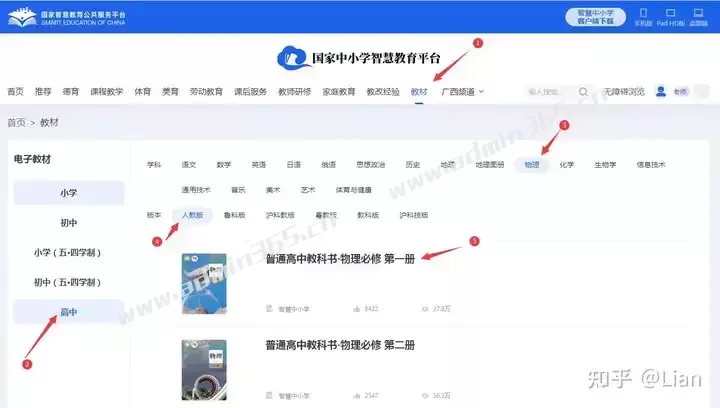Enable 无障碍浏览 accessibility mode
The image size is (720, 408).
(x=624, y=92)
